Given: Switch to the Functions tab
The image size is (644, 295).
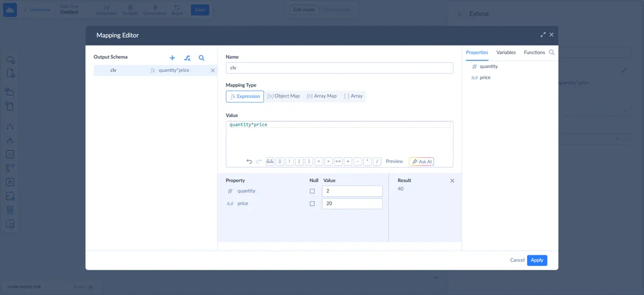Looking at the screenshot, I should coord(535,53).
